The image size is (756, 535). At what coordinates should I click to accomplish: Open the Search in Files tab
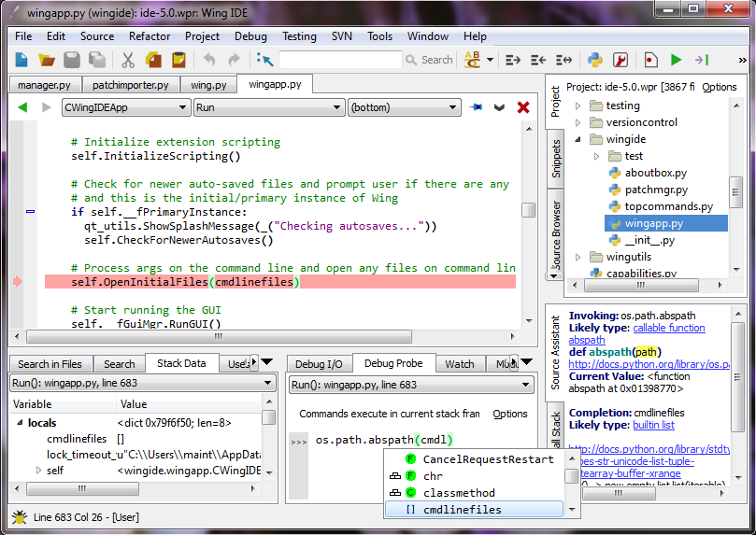click(50, 364)
